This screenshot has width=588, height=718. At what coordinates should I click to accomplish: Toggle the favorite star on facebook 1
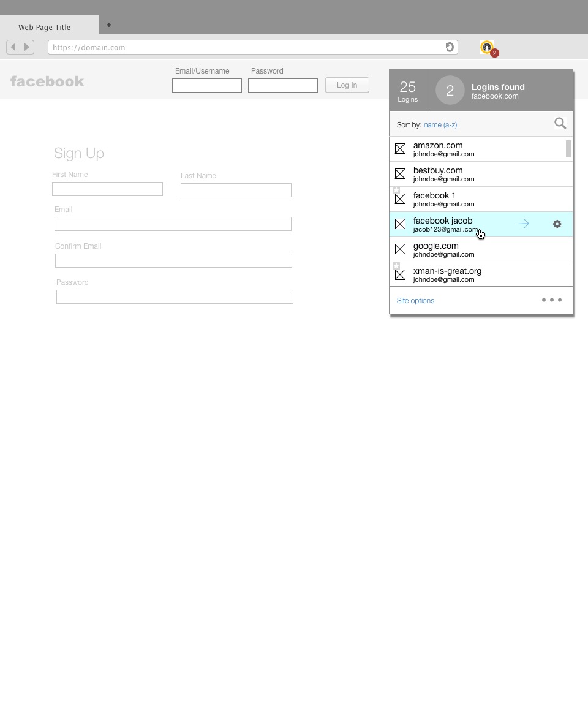click(x=396, y=190)
